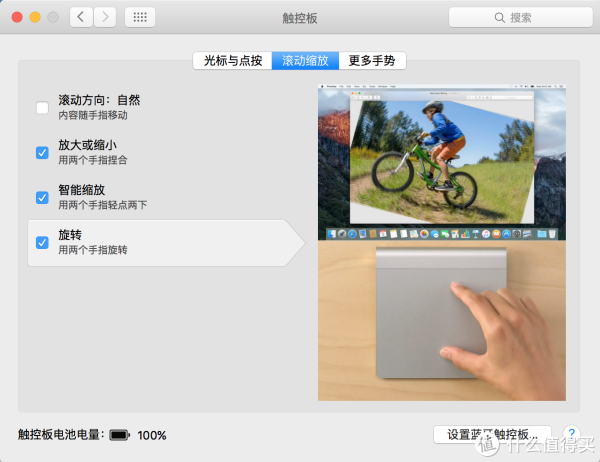Select the 旋转 gesture row label

tap(70, 235)
